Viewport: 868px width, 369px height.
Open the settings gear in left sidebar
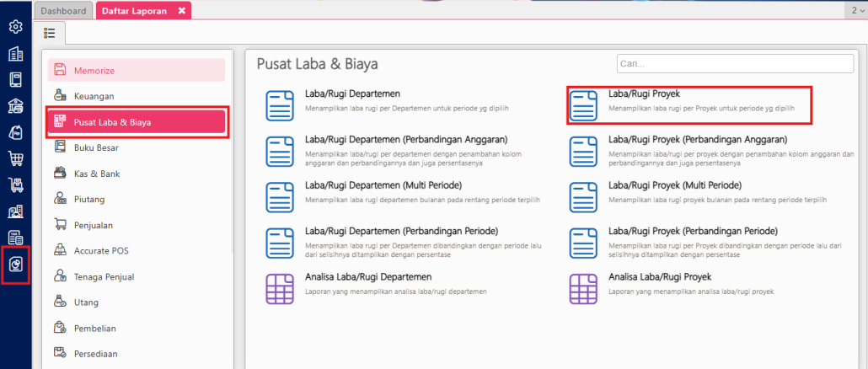click(15, 27)
